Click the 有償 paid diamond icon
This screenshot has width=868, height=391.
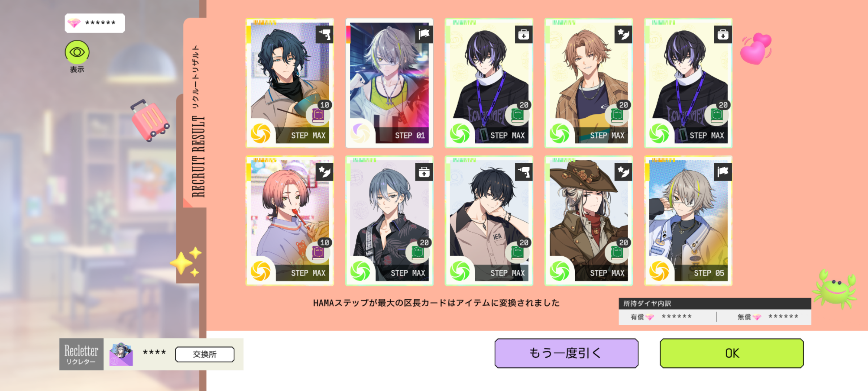click(x=650, y=317)
